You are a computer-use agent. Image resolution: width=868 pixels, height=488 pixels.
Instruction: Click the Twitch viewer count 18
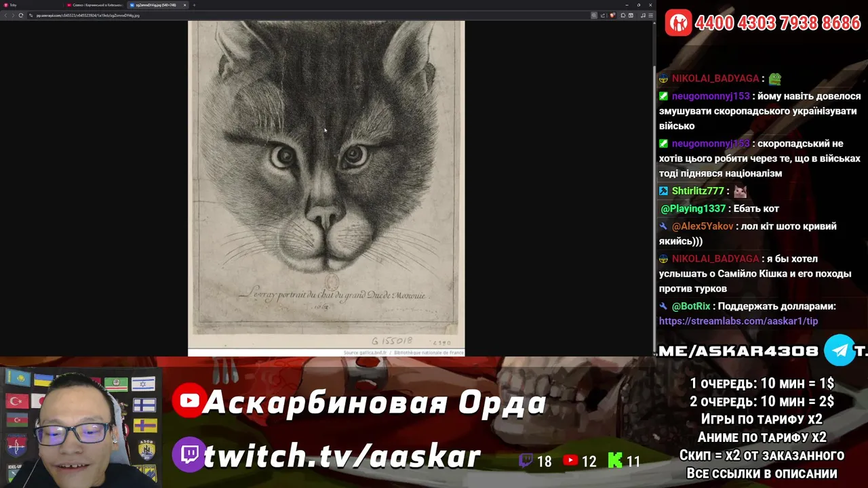click(544, 462)
